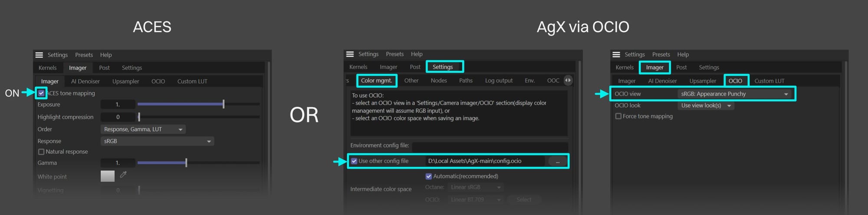Open Presets menu in Color mgmt. panel
868x215 pixels.
coord(395,54)
